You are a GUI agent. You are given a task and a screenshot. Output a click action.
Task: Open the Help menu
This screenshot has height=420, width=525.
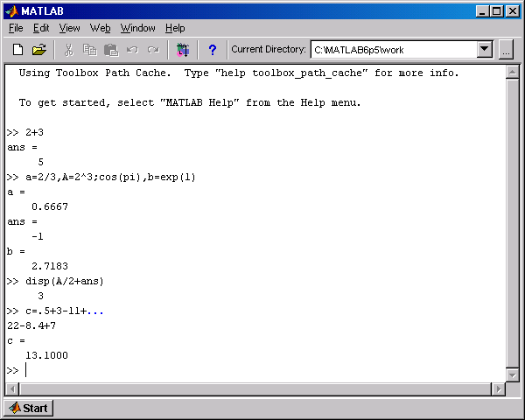click(x=175, y=28)
